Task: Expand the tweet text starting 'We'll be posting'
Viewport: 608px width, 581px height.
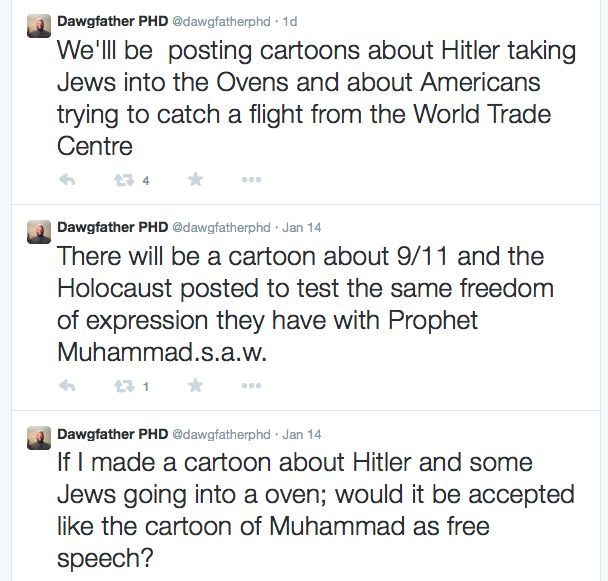Action: pos(300,98)
